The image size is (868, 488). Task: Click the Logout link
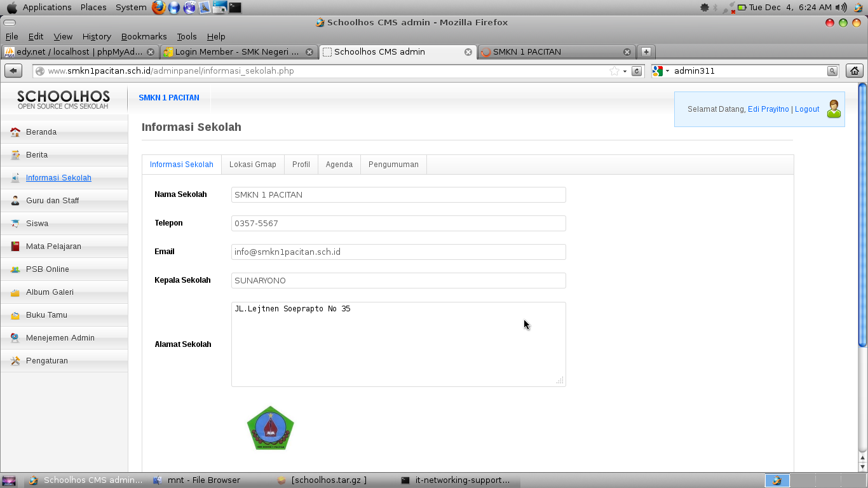click(807, 109)
